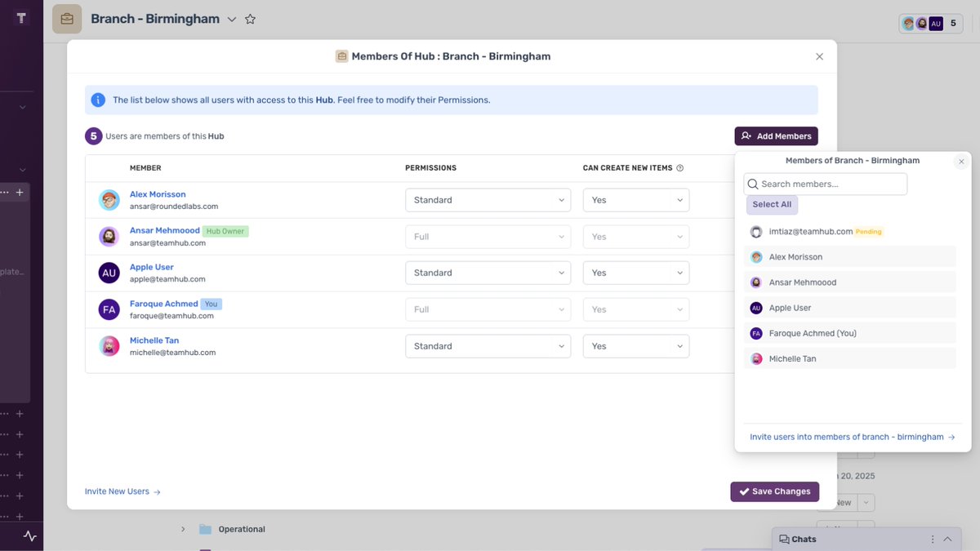This screenshot has width=980, height=551.
Task: Select Alex Morisson in the members popup list
Action: click(x=850, y=257)
